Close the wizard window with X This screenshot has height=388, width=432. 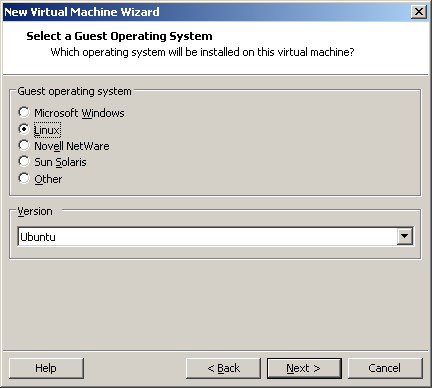pyautogui.click(x=419, y=12)
